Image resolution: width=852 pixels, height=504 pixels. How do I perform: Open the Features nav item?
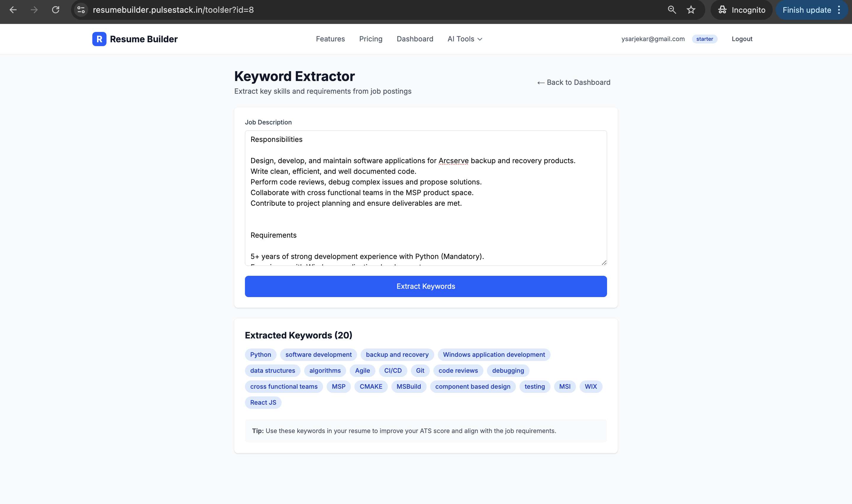coord(330,39)
